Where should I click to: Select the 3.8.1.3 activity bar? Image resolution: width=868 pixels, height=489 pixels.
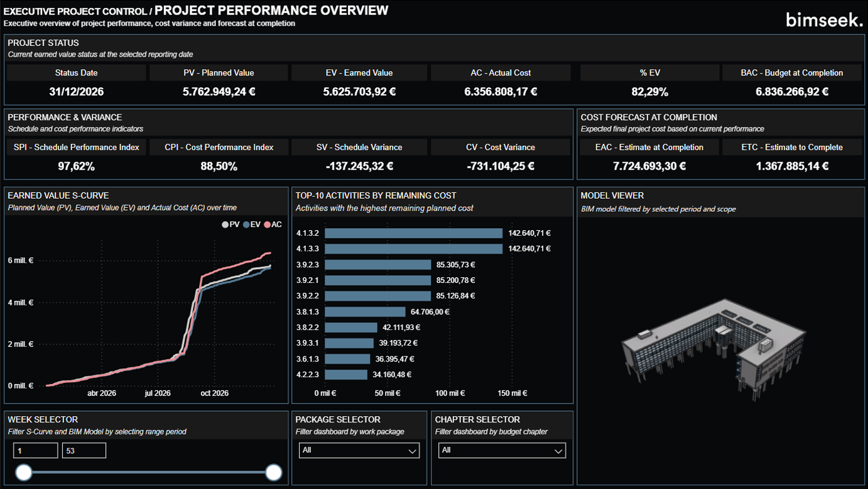pos(365,312)
